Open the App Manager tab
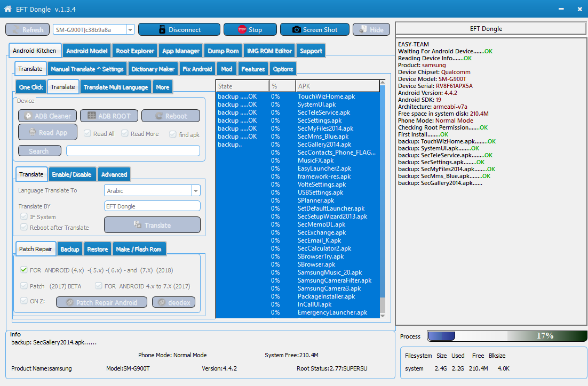This screenshot has width=588, height=386. click(x=181, y=51)
